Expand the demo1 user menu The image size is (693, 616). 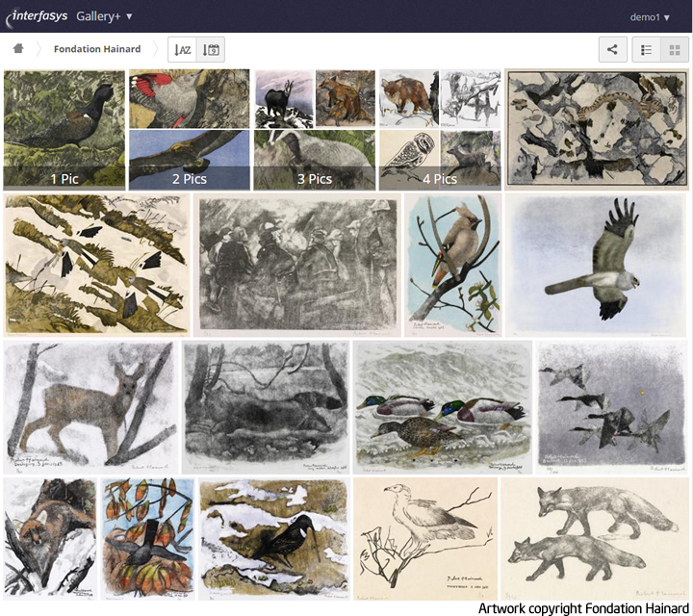pyautogui.click(x=650, y=17)
